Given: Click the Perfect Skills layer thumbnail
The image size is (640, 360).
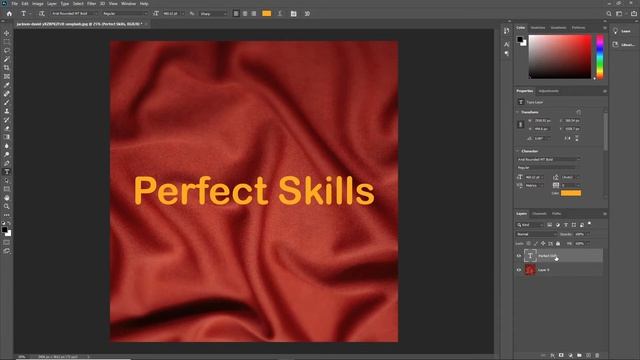Looking at the screenshot, I should [530, 256].
